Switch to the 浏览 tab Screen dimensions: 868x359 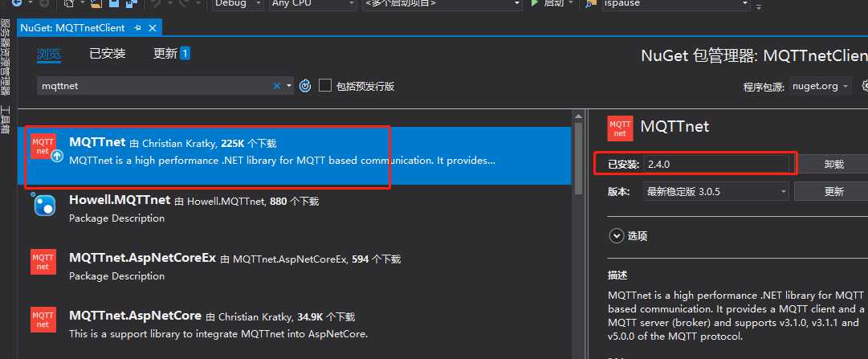(49, 54)
